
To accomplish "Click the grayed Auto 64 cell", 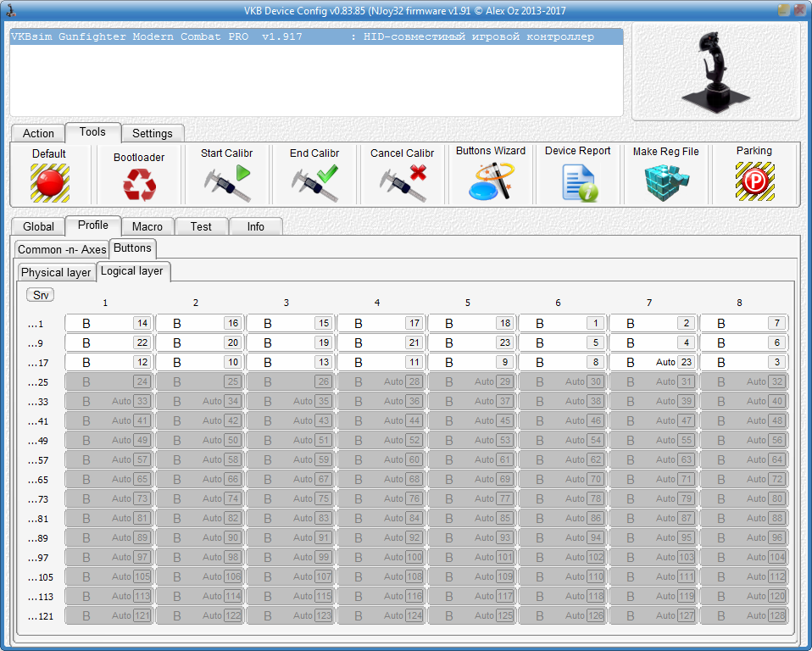I will [x=743, y=460].
